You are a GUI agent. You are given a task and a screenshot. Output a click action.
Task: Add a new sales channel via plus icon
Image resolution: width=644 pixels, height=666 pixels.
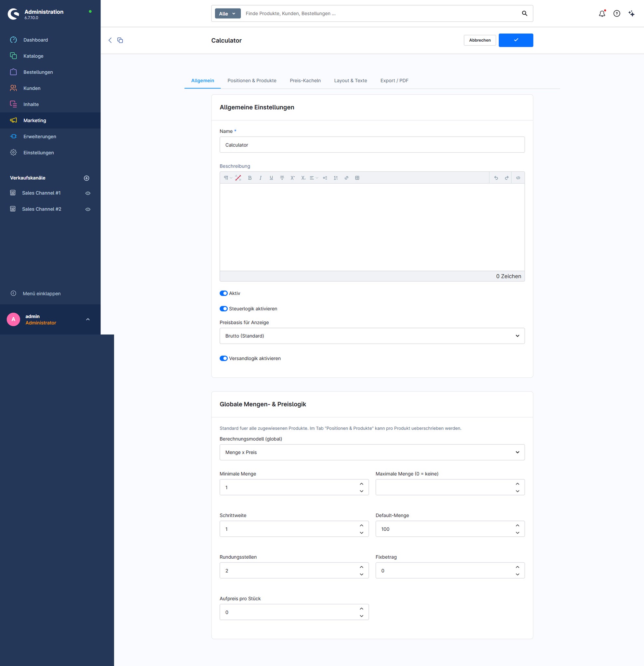click(87, 178)
